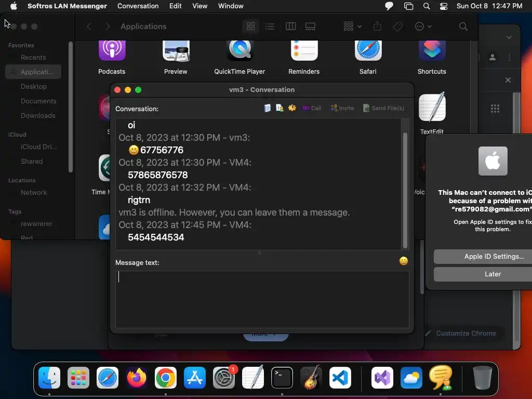Switch Finder to column view
Image resolution: width=532 pixels, height=399 pixels.
pos(291,26)
